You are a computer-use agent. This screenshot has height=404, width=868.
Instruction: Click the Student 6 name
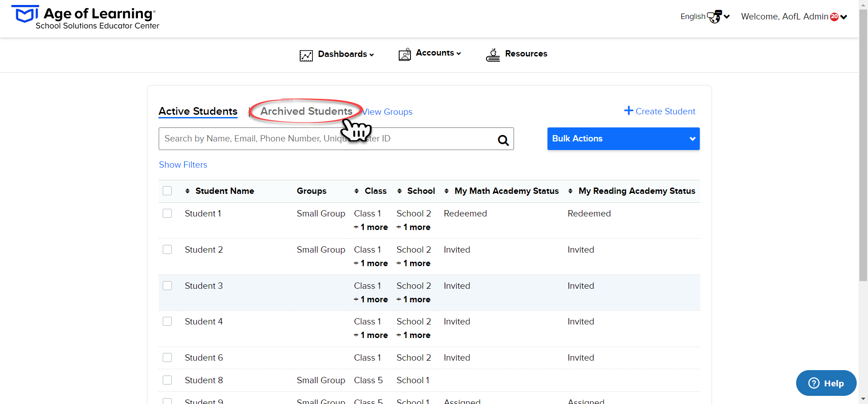pyautogui.click(x=204, y=357)
